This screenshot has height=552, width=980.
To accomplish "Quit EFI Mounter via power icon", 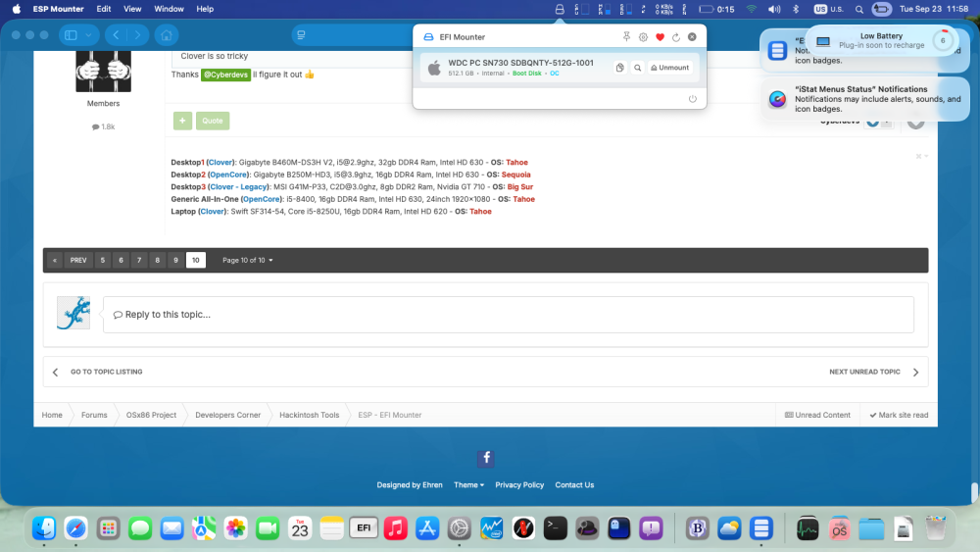I will pyautogui.click(x=693, y=99).
